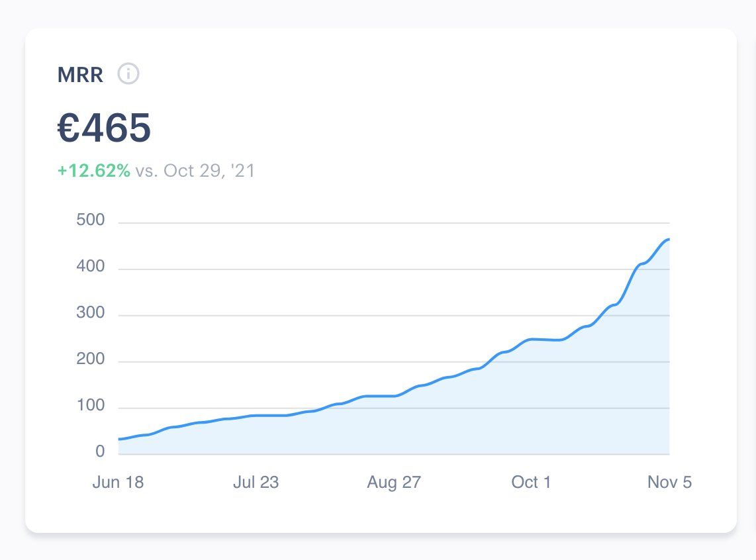Click the 200 y-axis label
The width and height of the screenshot is (756, 560).
tap(91, 359)
